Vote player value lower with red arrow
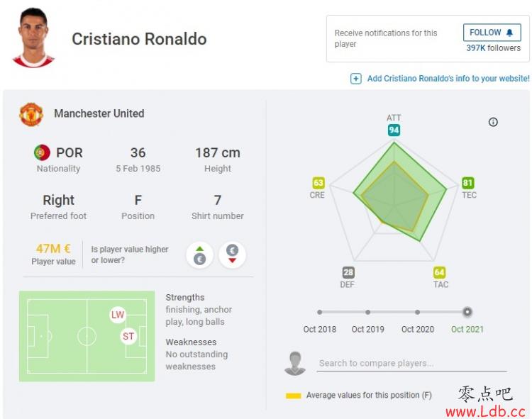Screen dimensions: 532x419 pos(233,255)
